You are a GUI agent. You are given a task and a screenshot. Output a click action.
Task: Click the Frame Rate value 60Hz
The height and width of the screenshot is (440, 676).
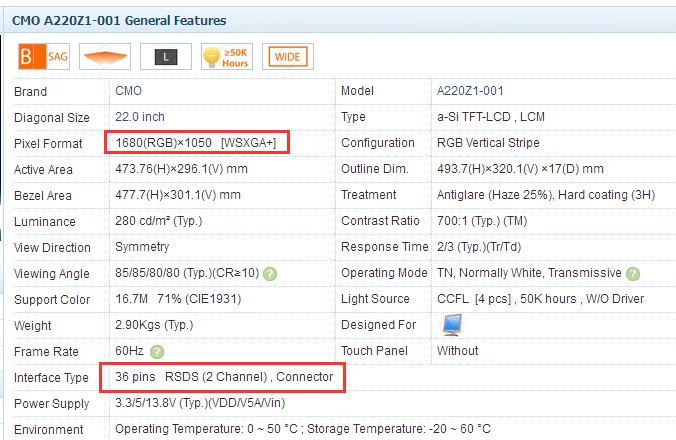129,351
